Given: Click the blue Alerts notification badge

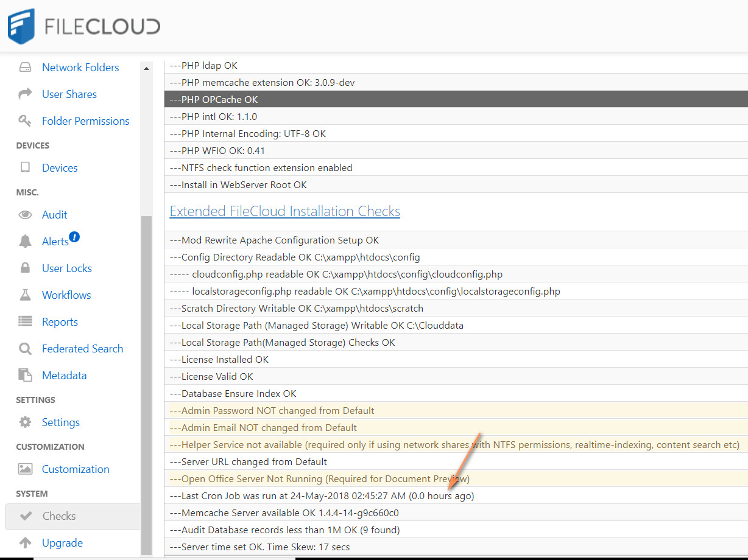Looking at the screenshot, I should click(74, 237).
